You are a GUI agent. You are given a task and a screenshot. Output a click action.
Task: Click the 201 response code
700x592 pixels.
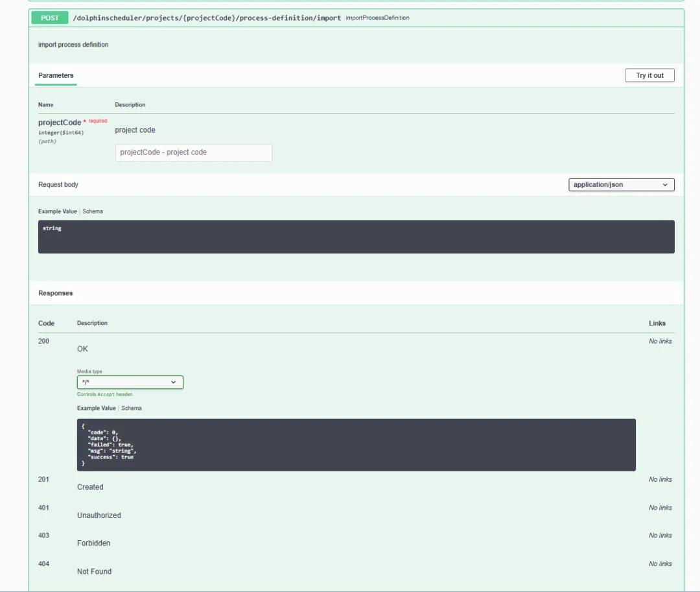44,479
